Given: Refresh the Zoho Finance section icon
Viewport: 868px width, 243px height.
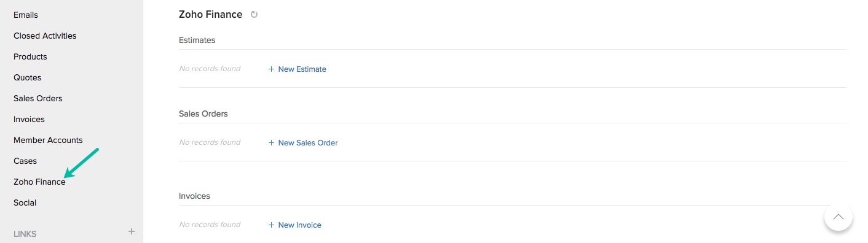Looking at the screenshot, I should [x=254, y=15].
